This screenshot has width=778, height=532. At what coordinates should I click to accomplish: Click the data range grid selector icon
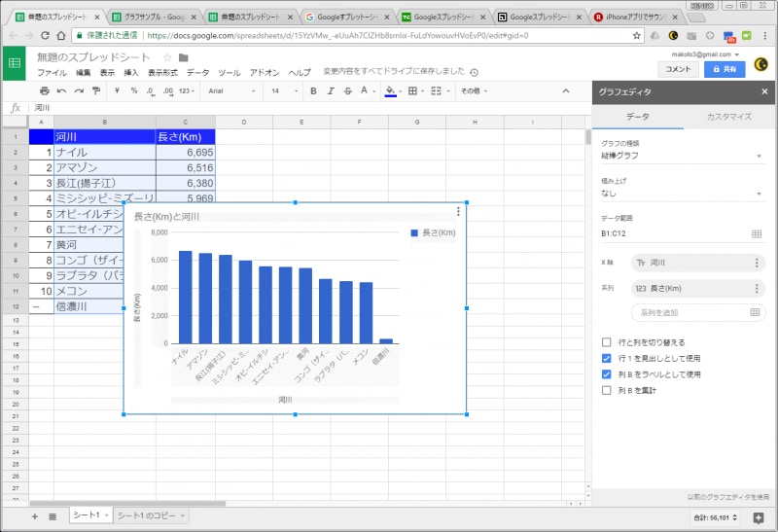(757, 233)
